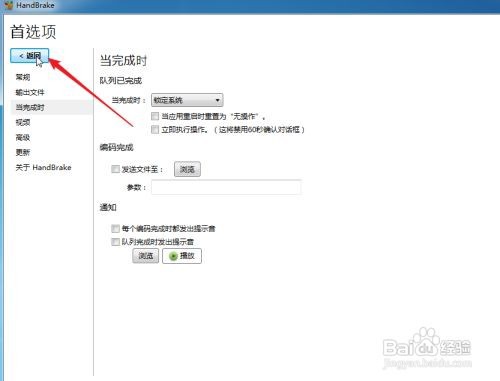Viewport: 500px width, 381px height.
Task: Enable 队列完成时发出提示音 checkbox
Action: pyautogui.click(x=115, y=242)
